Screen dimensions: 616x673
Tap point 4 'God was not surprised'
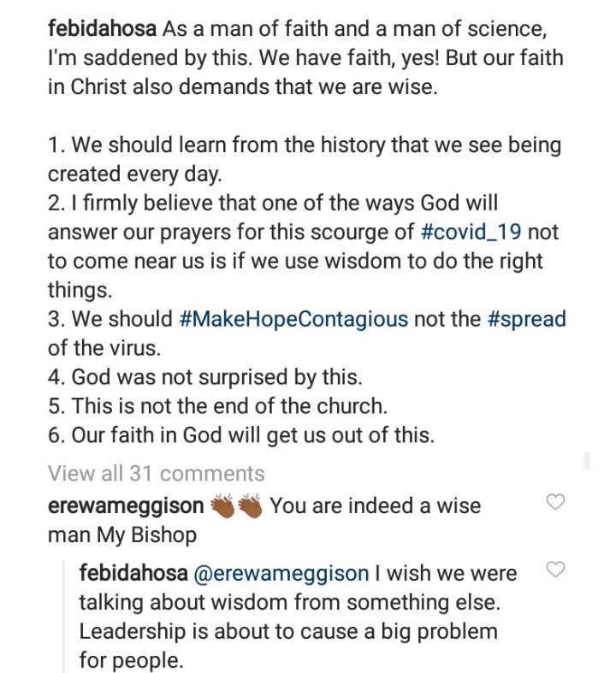(205, 377)
